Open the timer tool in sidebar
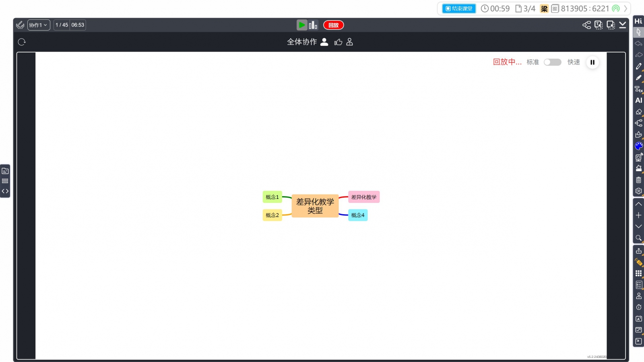The image size is (644, 362). (638, 307)
